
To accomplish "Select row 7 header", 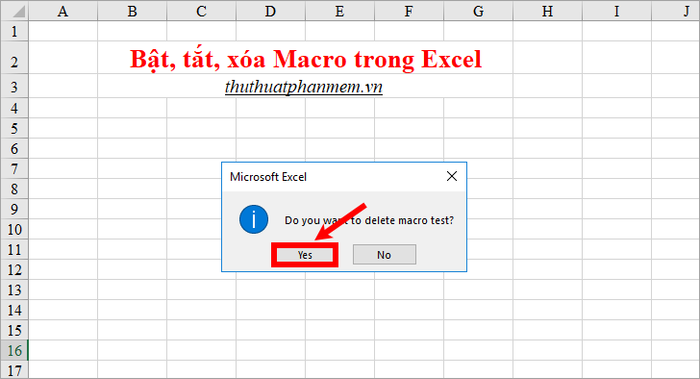I will [14, 169].
